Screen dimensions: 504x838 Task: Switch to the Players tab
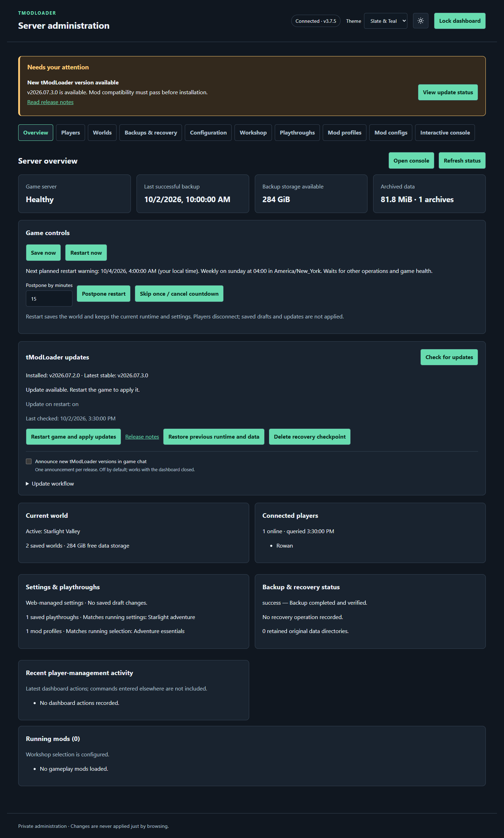pyautogui.click(x=70, y=132)
